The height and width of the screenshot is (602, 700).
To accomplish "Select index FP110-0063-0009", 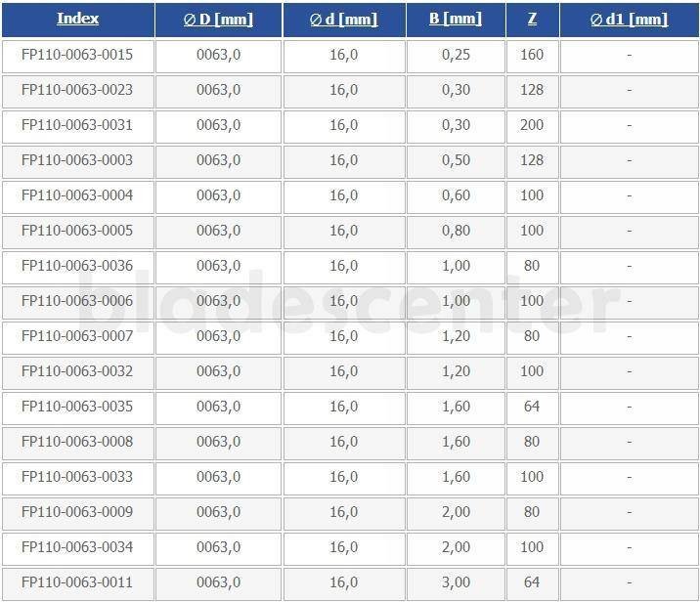I will [77, 512].
